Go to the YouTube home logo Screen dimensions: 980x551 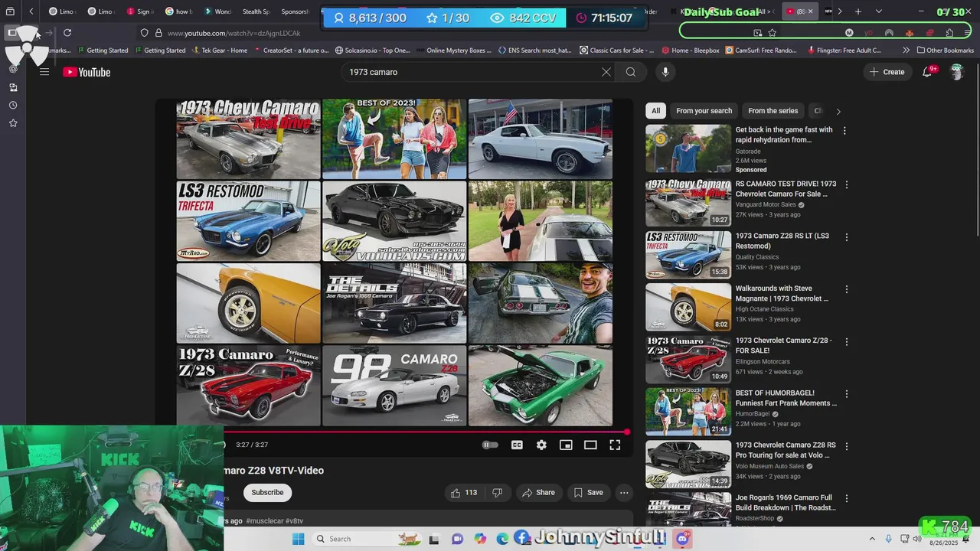tap(87, 72)
